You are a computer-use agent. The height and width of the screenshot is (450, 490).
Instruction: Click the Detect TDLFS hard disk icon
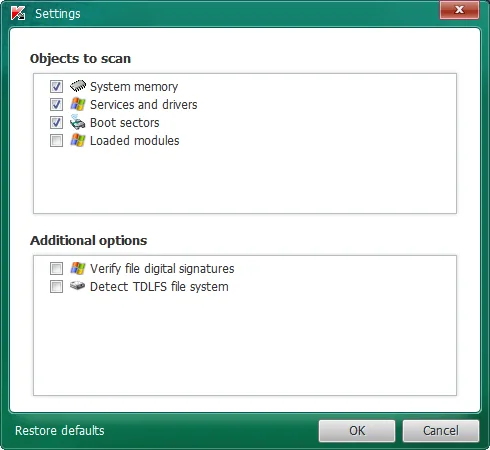point(78,286)
